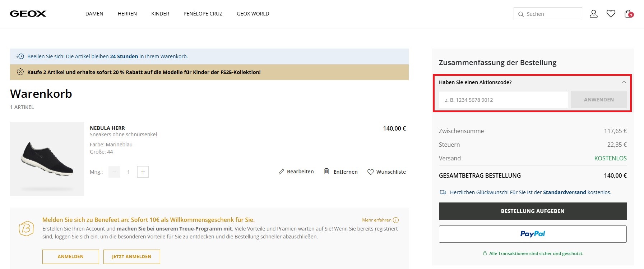This screenshot has height=269, width=644.
Task: Open the HERREN menu
Action: (127, 14)
